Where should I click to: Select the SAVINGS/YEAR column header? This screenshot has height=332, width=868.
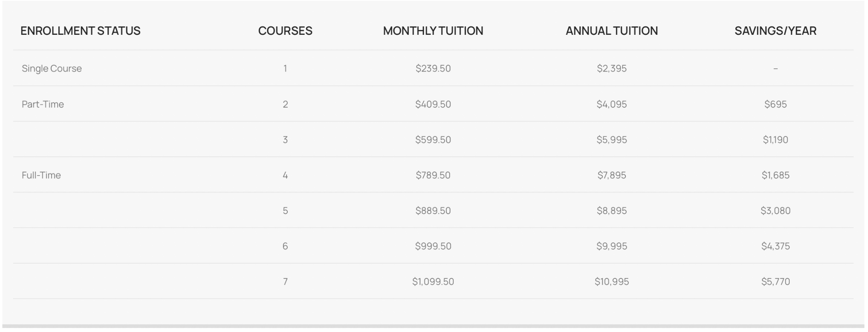pyautogui.click(x=775, y=31)
